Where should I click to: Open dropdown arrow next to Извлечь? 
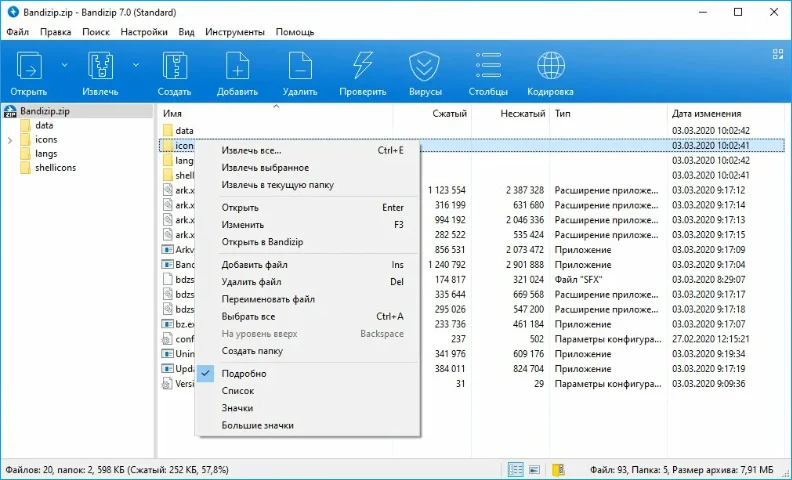136,65
